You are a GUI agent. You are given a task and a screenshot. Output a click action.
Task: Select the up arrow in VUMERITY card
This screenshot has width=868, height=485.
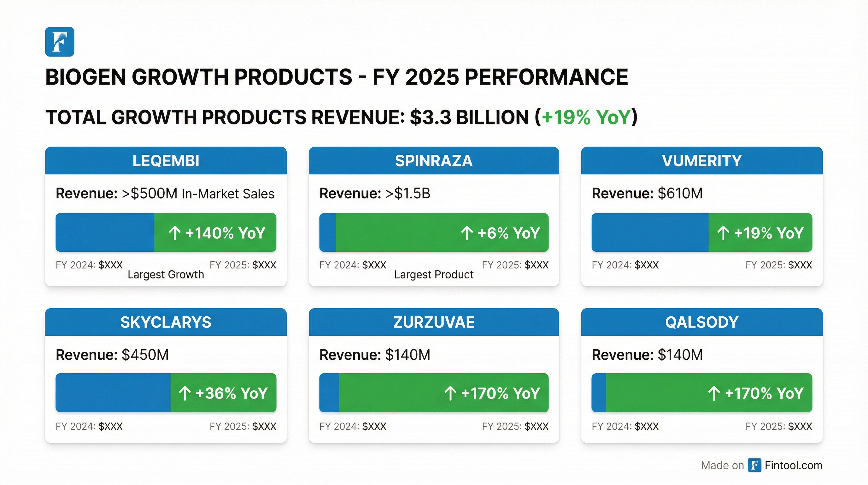(x=724, y=232)
